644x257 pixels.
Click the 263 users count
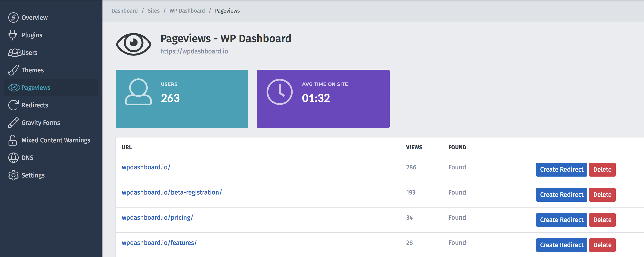(x=170, y=98)
